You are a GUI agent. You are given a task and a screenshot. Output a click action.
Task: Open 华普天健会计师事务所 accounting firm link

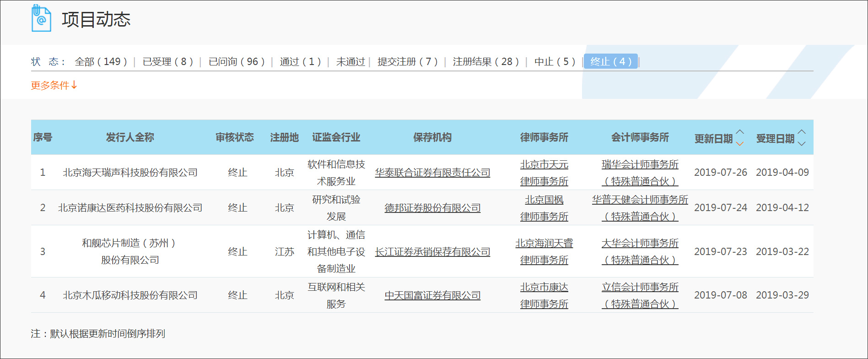[x=640, y=208]
